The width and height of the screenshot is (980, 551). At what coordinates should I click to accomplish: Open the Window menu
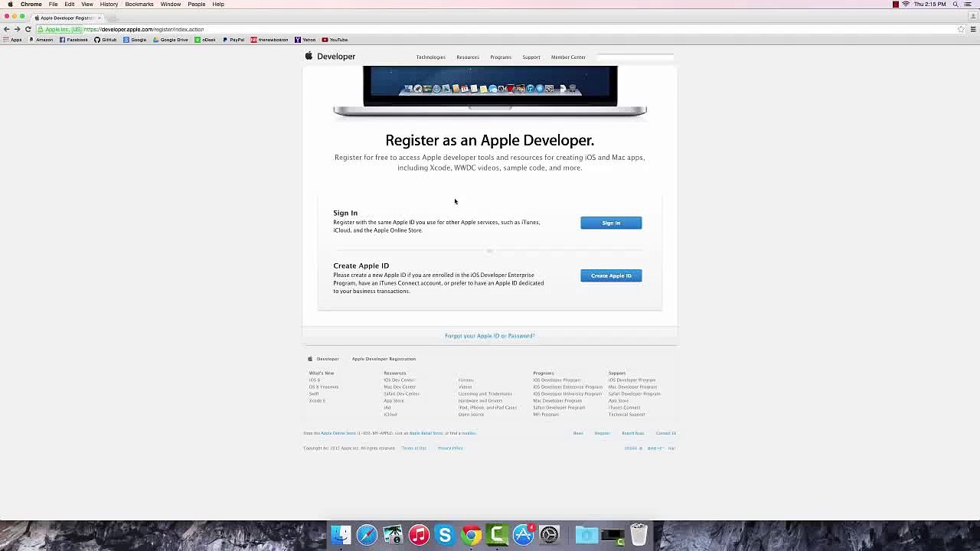(x=171, y=5)
